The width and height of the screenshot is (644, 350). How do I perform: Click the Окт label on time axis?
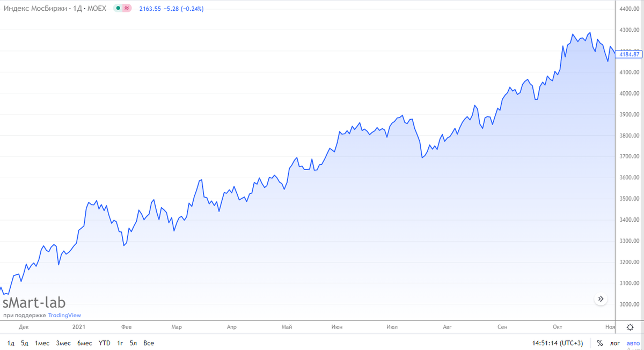tap(559, 326)
